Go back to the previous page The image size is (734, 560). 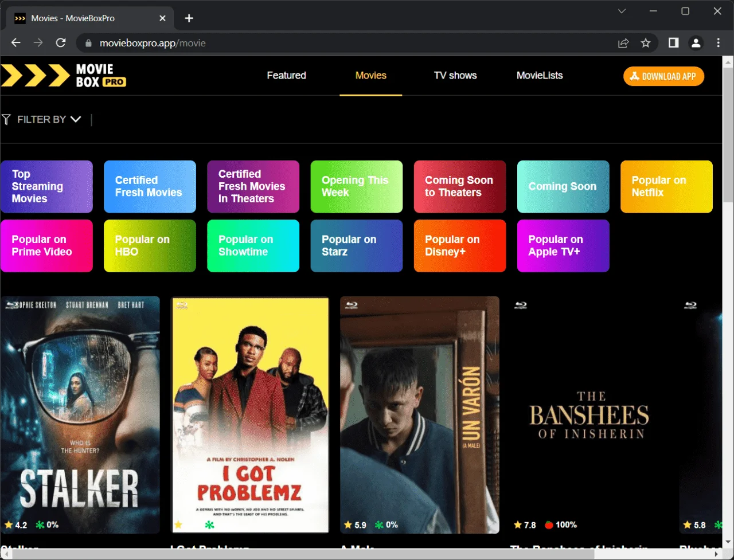(x=15, y=43)
